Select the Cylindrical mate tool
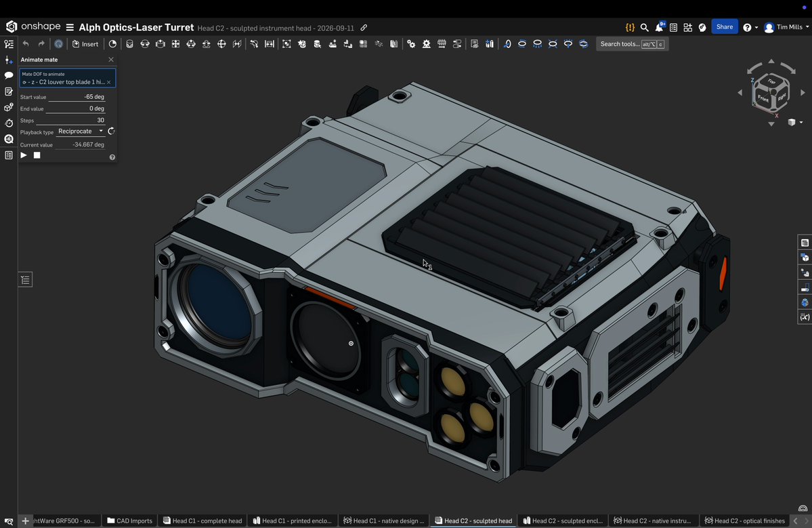The width and height of the screenshot is (812, 528). [191, 44]
